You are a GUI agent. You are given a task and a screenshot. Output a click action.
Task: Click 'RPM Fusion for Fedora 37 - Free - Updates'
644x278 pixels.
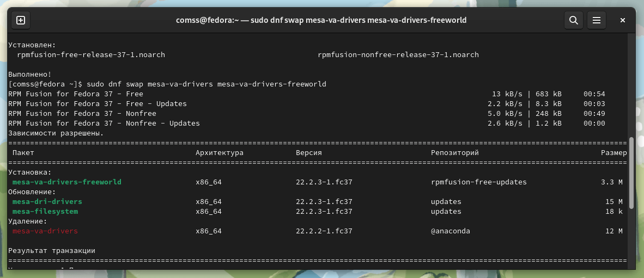coord(98,104)
